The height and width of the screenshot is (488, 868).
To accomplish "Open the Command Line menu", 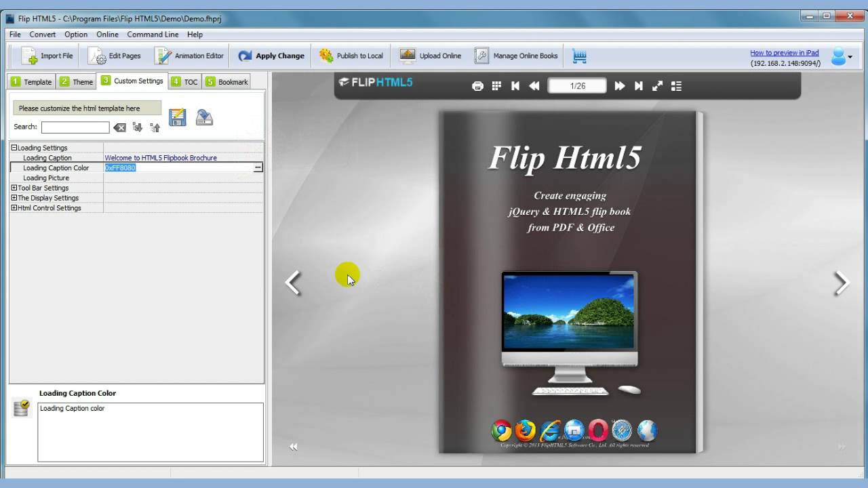I will pyautogui.click(x=153, y=35).
